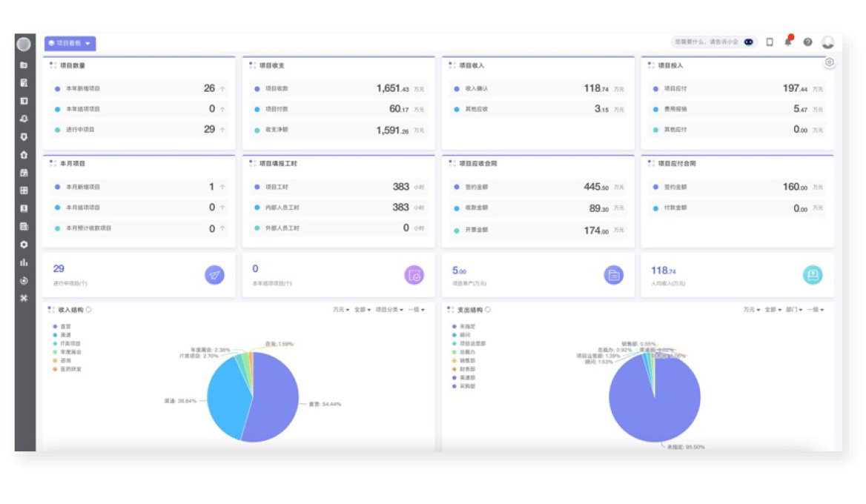Image resolution: width=866 pixels, height=504 pixels.
Task: Open the grid table icon in sidebar menu
Action: tap(24, 190)
